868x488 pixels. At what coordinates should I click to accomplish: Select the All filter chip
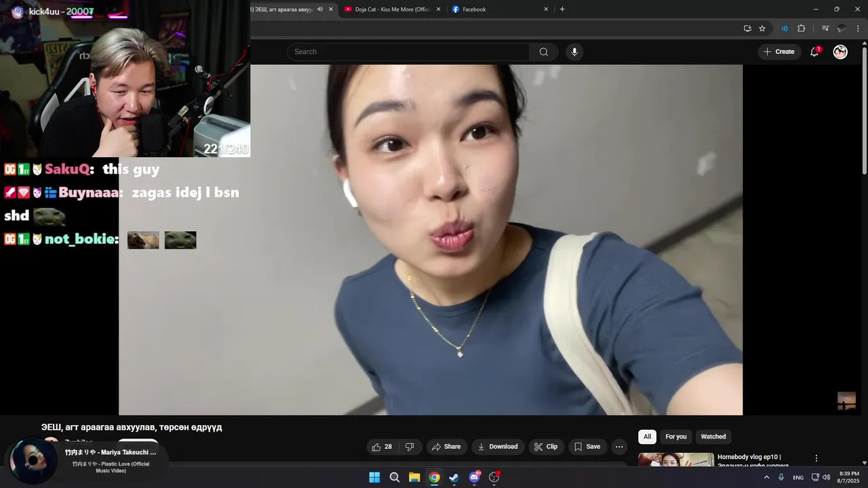(x=647, y=436)
